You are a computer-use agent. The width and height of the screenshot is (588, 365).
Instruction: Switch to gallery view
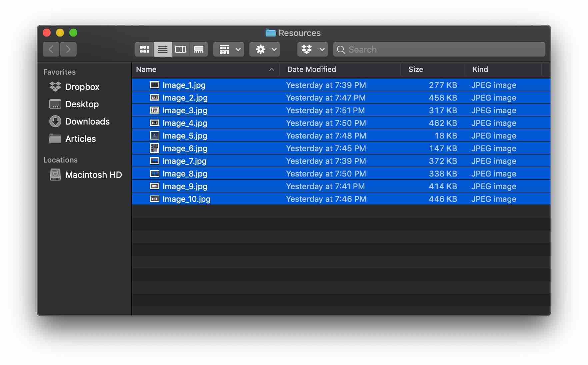pos(199,49)
